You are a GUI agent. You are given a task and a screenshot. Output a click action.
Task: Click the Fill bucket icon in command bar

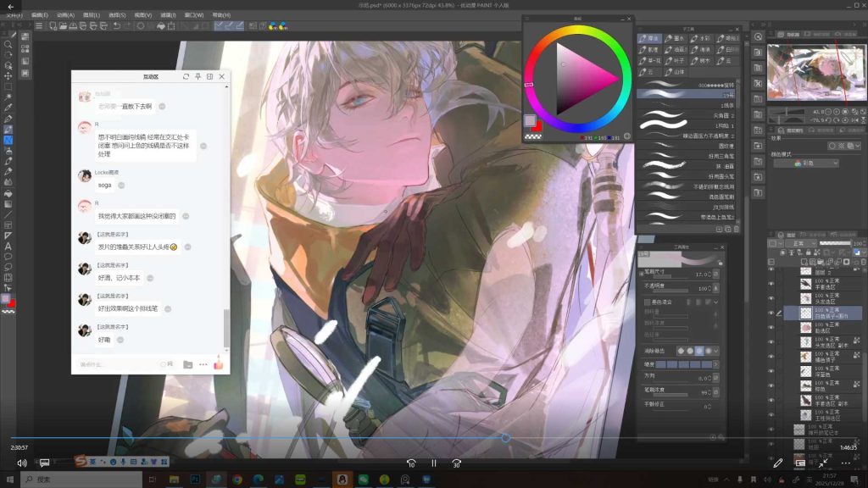[161, 26]
